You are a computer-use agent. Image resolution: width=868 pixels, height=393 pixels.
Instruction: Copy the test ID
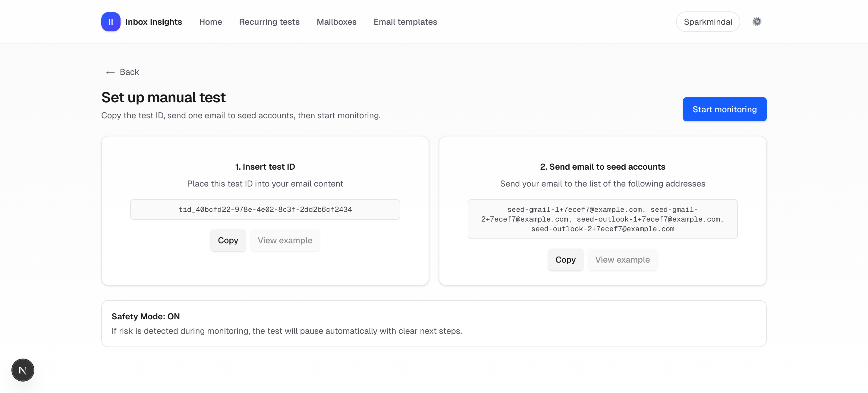(228, 240)
